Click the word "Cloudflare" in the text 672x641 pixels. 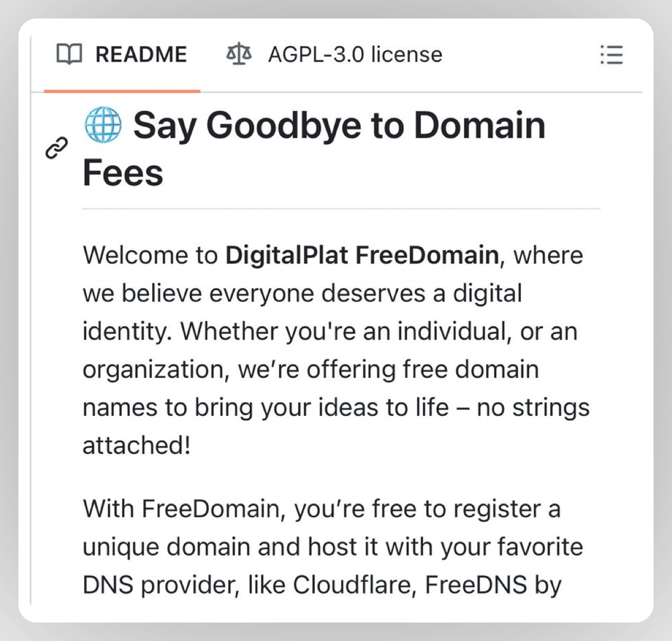pyautogui.click(x=354, y=585)
